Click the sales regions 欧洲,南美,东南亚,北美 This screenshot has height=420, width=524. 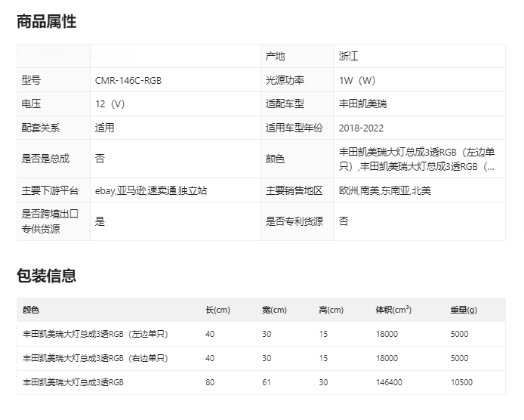384,191
